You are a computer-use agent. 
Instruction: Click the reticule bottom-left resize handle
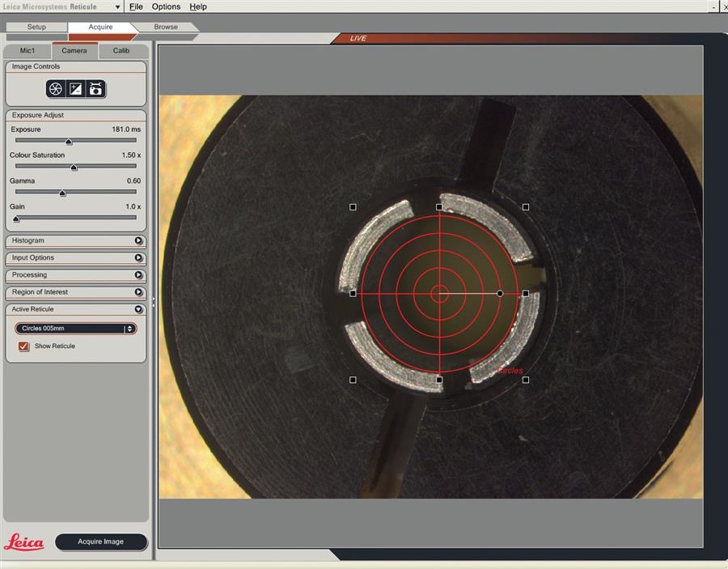click(x=353, y=380)
